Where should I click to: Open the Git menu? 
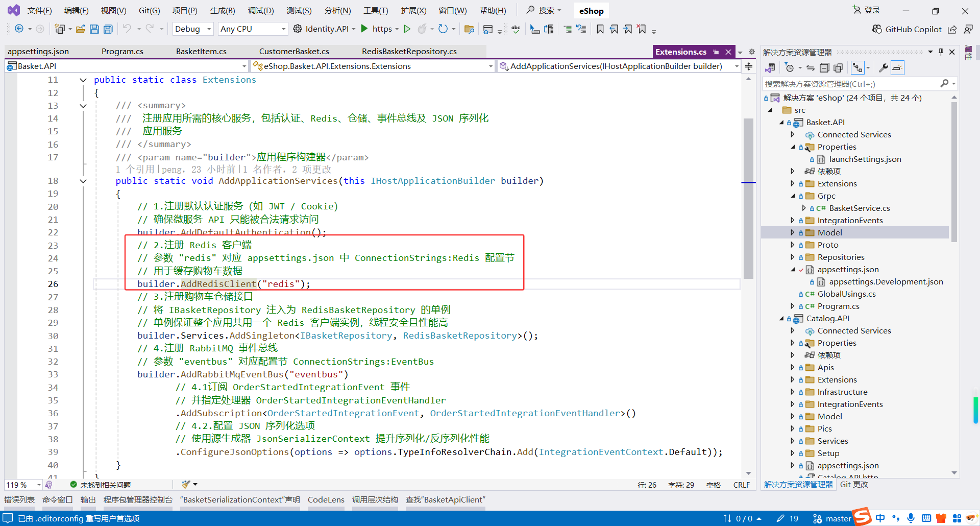click(149, 10)
